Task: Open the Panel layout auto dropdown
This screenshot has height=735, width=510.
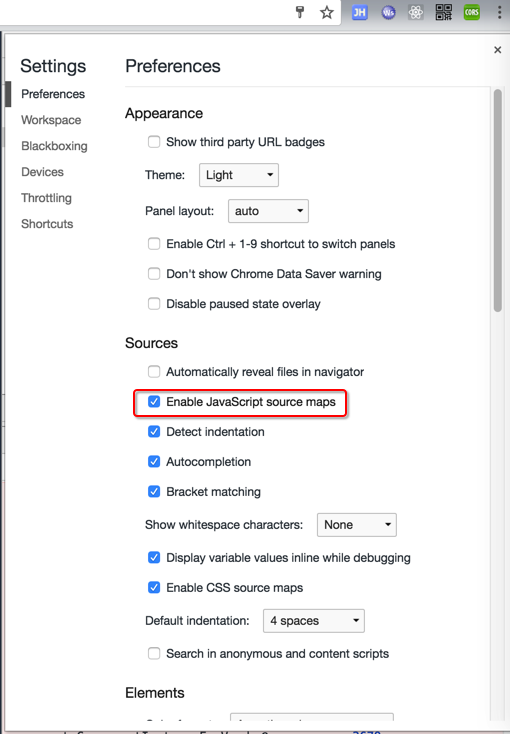Action: pos(268,211)
